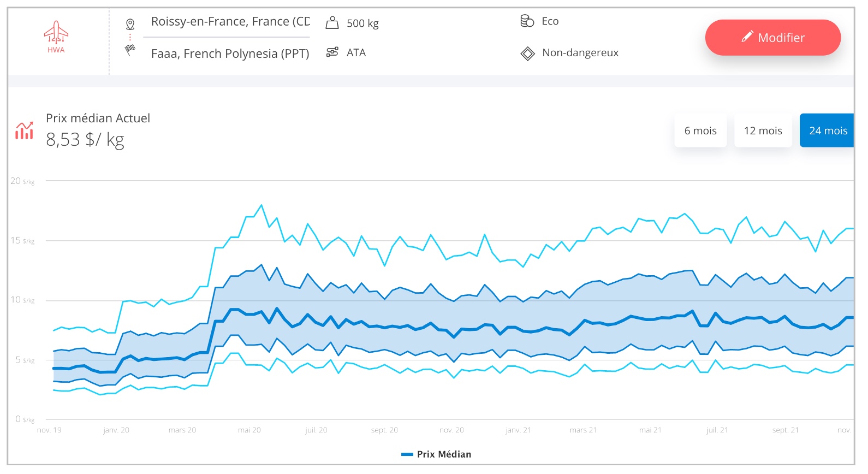Screen dimensions: 868x474
Task: Click the Prix médian Actuel heading
Action: [98, 118]
